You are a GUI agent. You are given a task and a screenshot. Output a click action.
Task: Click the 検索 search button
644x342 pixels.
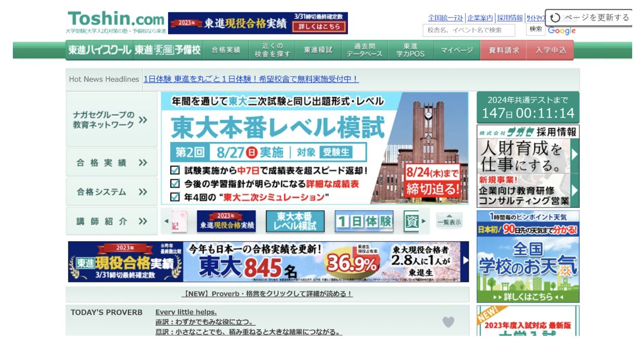[x=535, y=29]
